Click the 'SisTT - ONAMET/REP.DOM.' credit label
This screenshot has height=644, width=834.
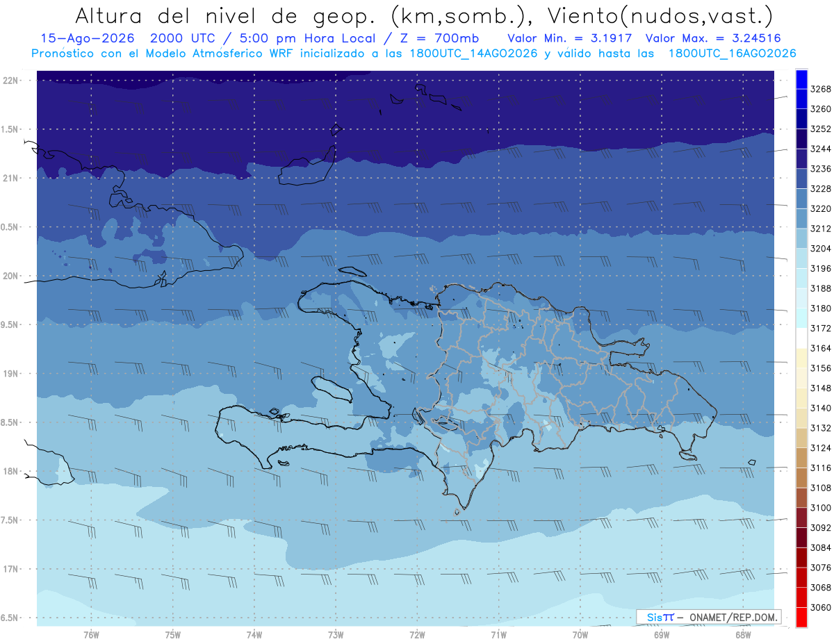(x=708, y=617)
